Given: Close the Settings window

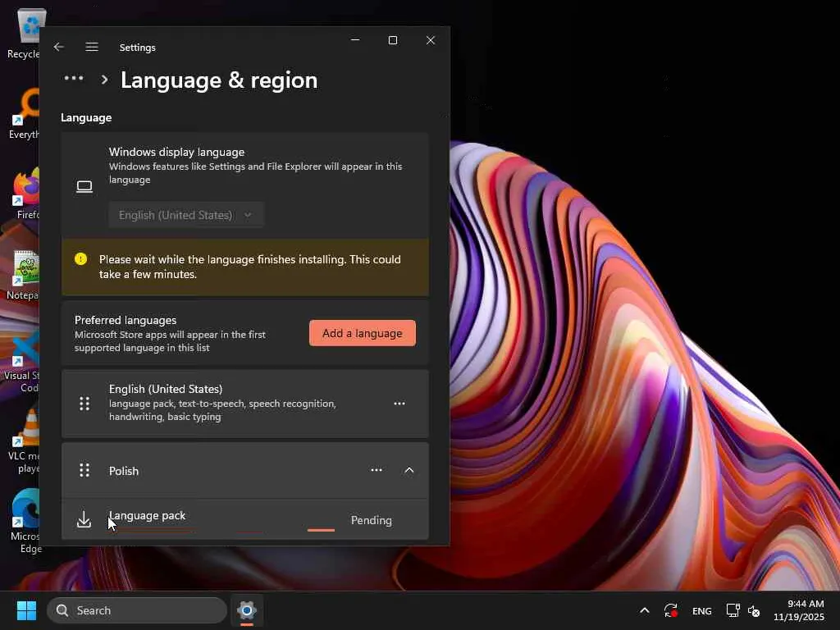Looking at the screenshot, I should pos(431,40).
